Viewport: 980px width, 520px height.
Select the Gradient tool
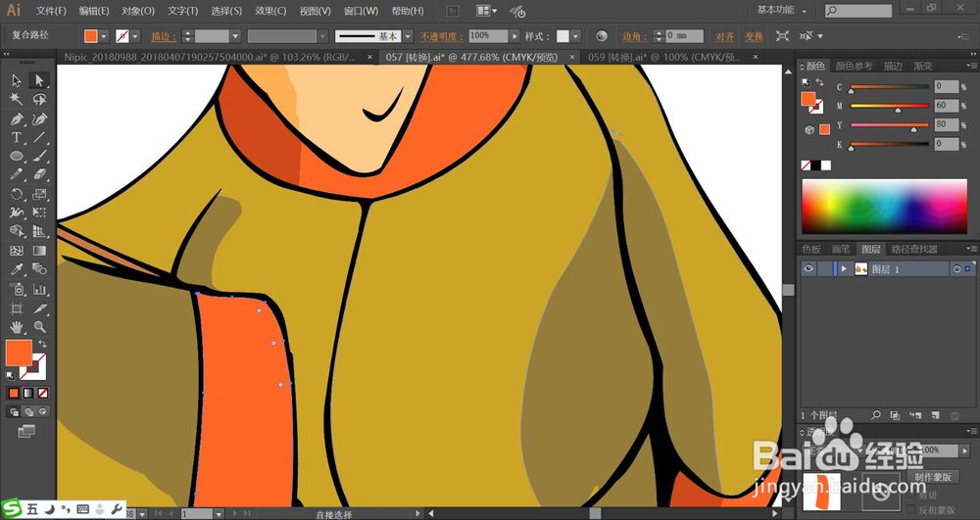click(39, 251)
